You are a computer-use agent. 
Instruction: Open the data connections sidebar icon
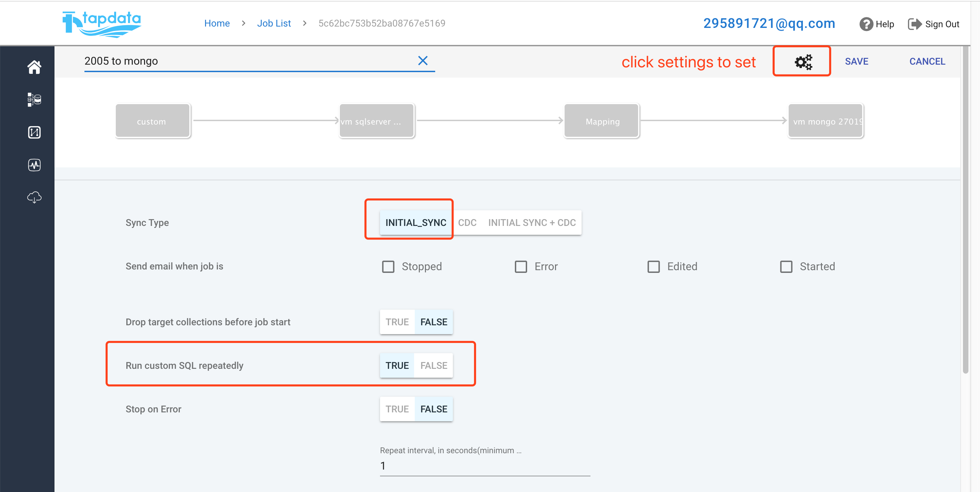tap(34, 100)
